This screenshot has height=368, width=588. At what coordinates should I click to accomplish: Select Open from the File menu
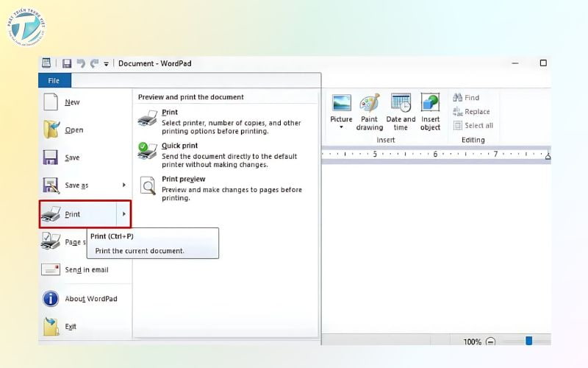[73, 130]
